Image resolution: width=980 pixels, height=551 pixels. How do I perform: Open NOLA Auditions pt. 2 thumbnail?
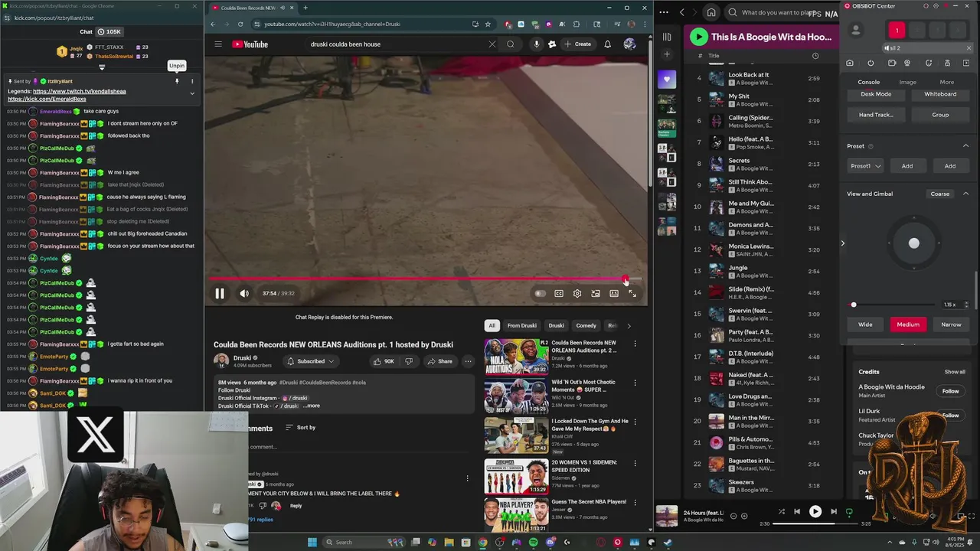tap(516, 356)
